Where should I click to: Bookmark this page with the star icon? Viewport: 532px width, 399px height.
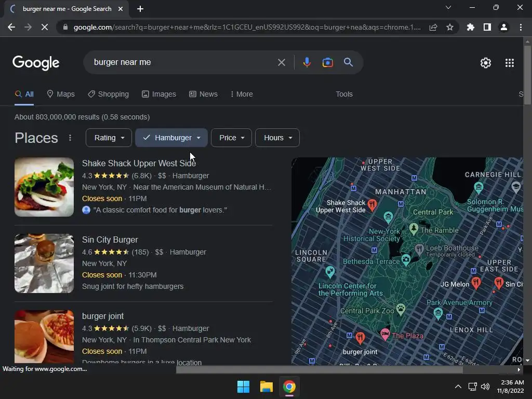[450, 27]
